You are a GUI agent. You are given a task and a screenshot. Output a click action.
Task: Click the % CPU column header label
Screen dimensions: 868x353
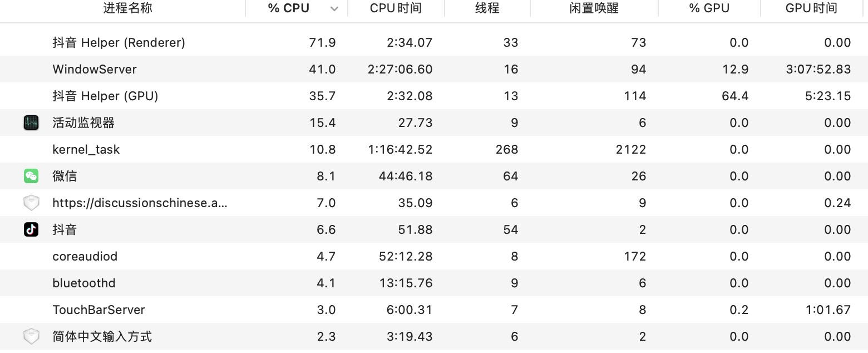pyautogui.click(x=288, y=8)
